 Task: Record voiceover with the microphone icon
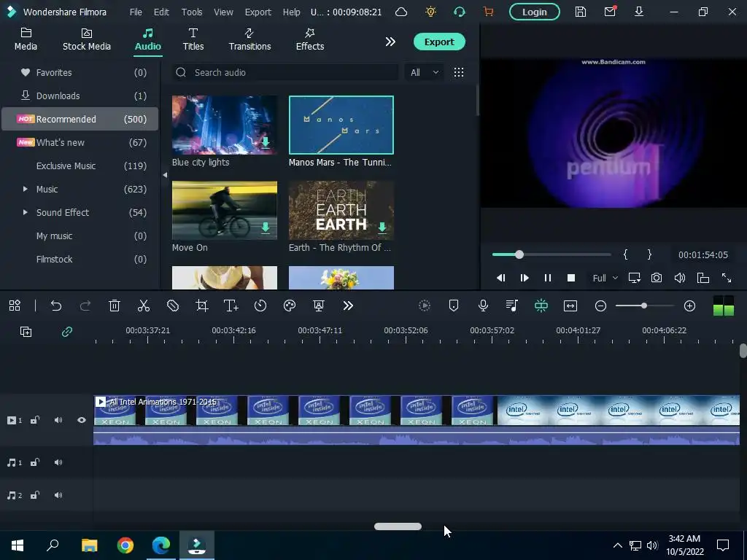483,306
